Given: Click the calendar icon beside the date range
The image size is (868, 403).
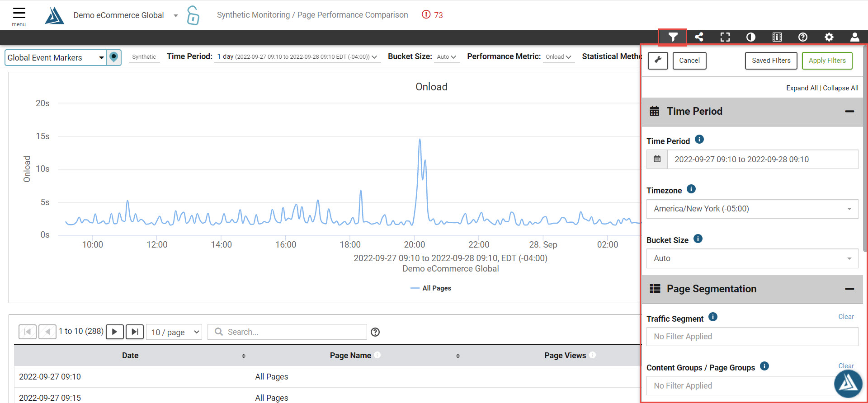Looking at the screenshot, I should [x=657, y=159].
